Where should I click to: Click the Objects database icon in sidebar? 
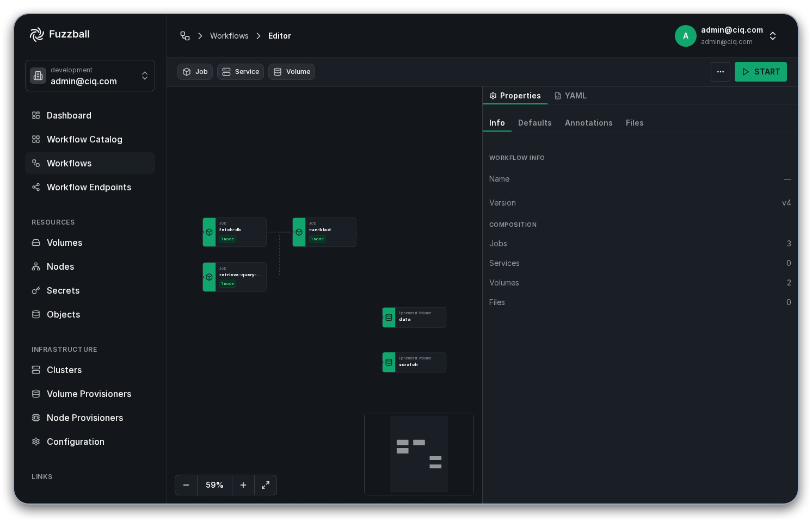pos(36,314)
